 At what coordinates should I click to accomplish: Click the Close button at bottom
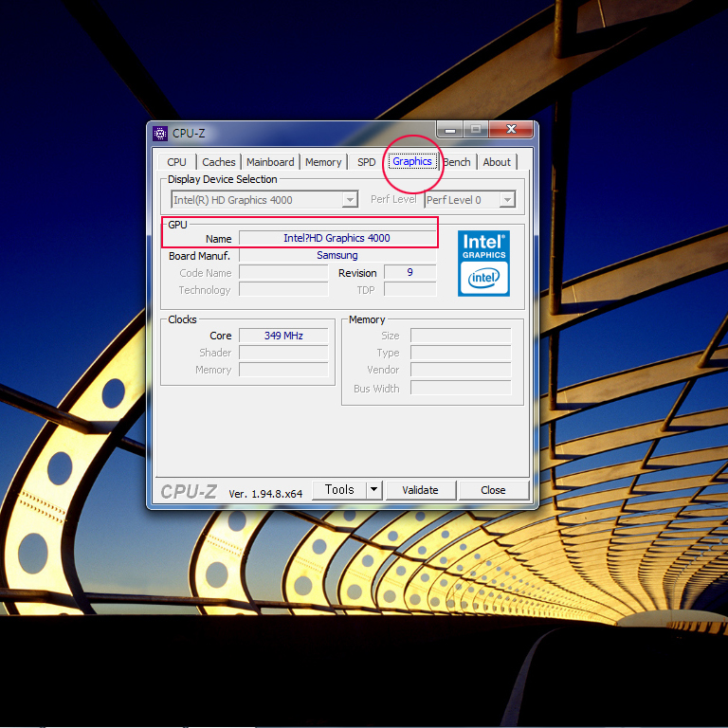[x=493, y=490]
